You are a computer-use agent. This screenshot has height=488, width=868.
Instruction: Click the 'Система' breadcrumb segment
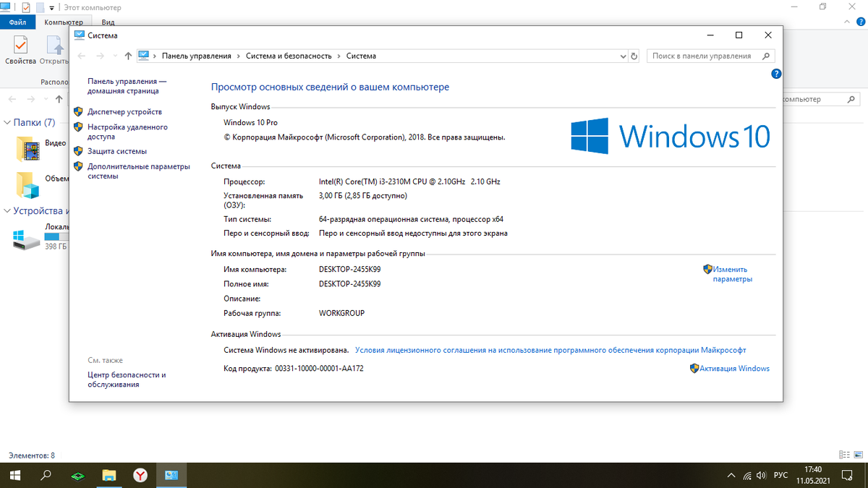pyautogui.click(x=361, y=56)
